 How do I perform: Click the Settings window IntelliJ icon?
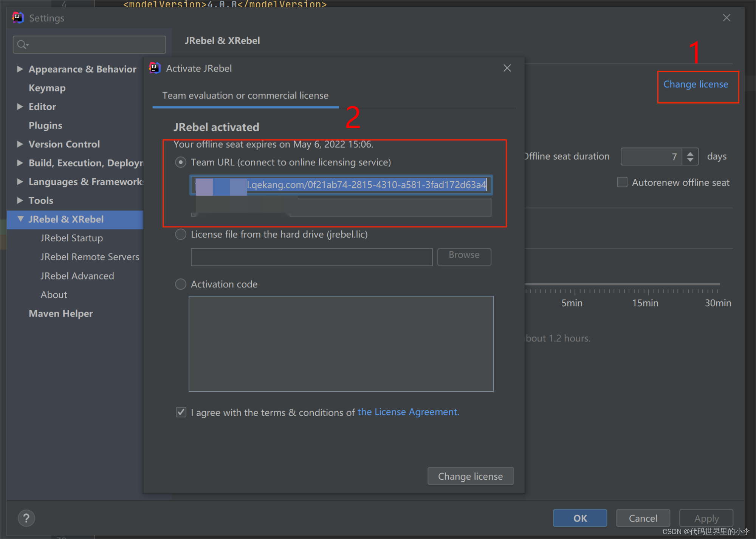tap(18, 18)
